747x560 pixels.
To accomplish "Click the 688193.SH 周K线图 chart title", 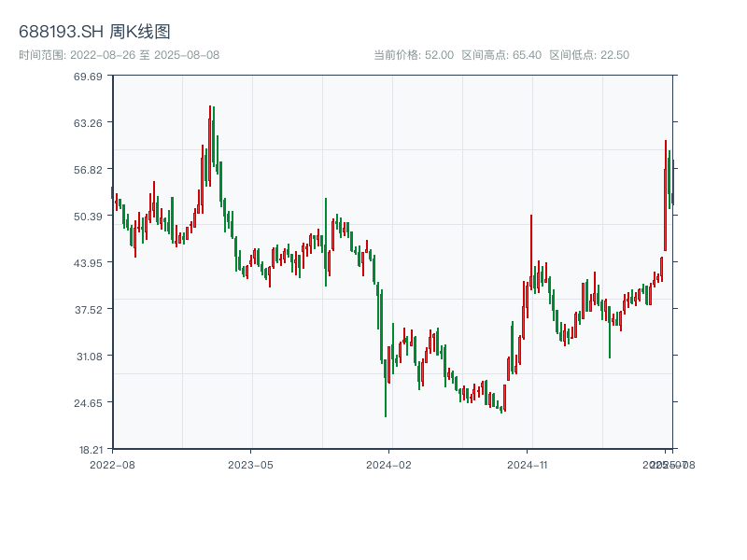I will point(94,32).
